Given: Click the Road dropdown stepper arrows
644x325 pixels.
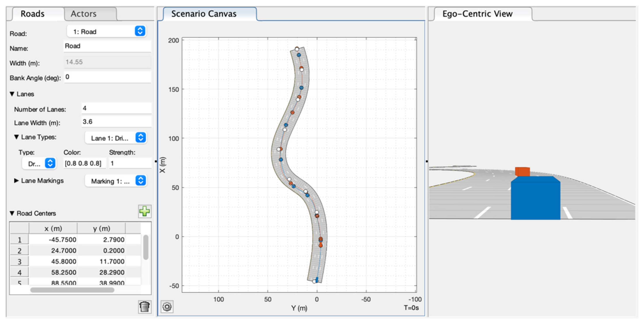Looking at the screenshot, I should 140,31.
